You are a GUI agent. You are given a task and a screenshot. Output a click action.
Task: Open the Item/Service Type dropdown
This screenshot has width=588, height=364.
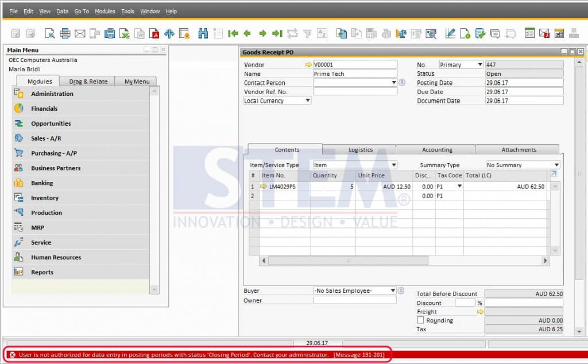[x=394, y=165]
